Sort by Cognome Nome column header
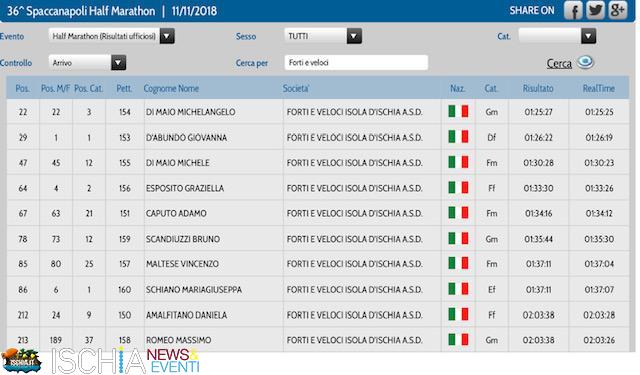Viewport: 640px width, 375px height. pos(171,88)
